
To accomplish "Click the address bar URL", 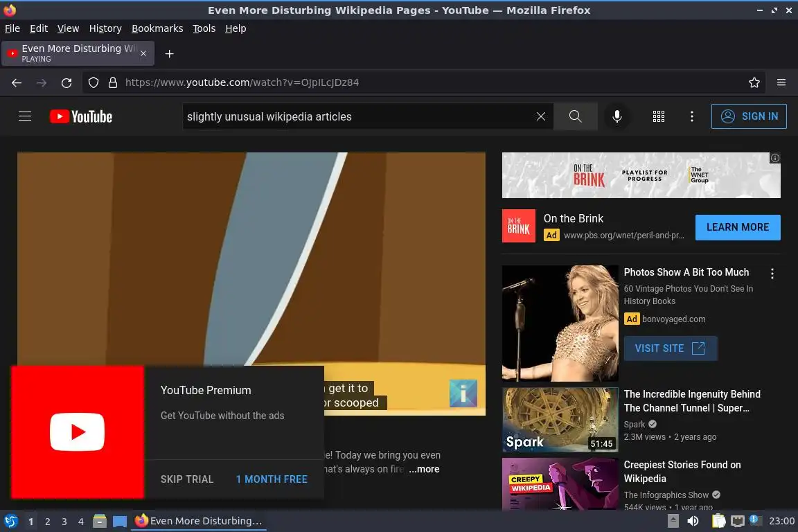I will click(242, 82).
